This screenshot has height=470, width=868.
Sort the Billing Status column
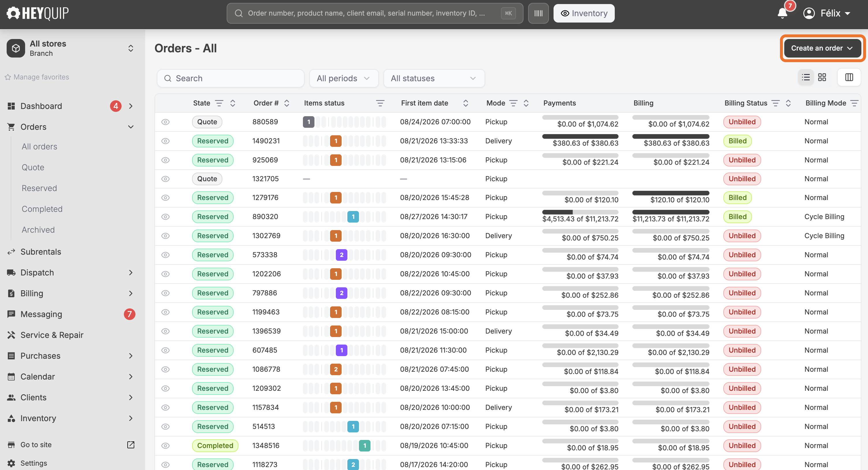pos(788,103)
